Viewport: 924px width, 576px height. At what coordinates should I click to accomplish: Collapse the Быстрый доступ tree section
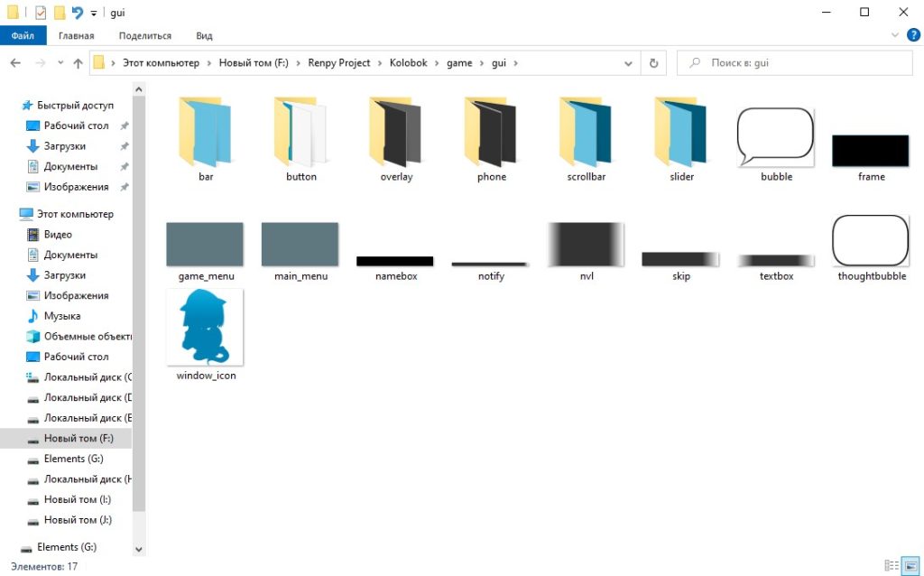(x=11, y=105)
